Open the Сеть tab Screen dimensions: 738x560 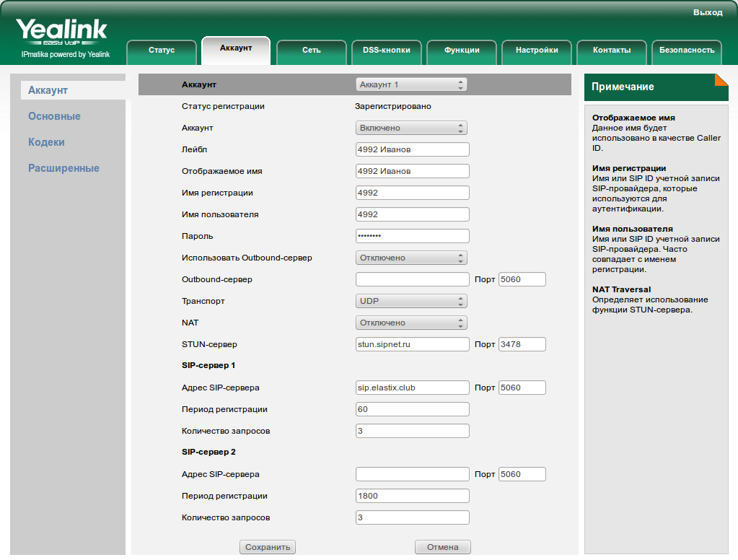click(311, 51)
